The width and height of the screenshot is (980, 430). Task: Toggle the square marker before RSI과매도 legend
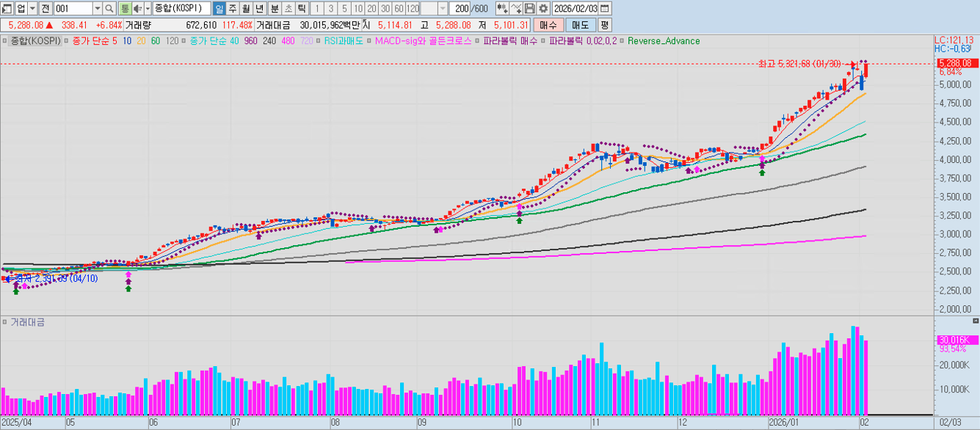(x=319, y=41)
